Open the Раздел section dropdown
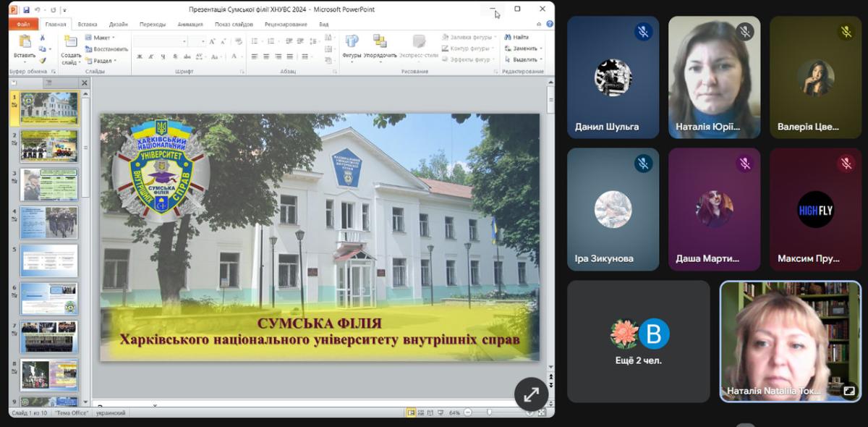 101,61
